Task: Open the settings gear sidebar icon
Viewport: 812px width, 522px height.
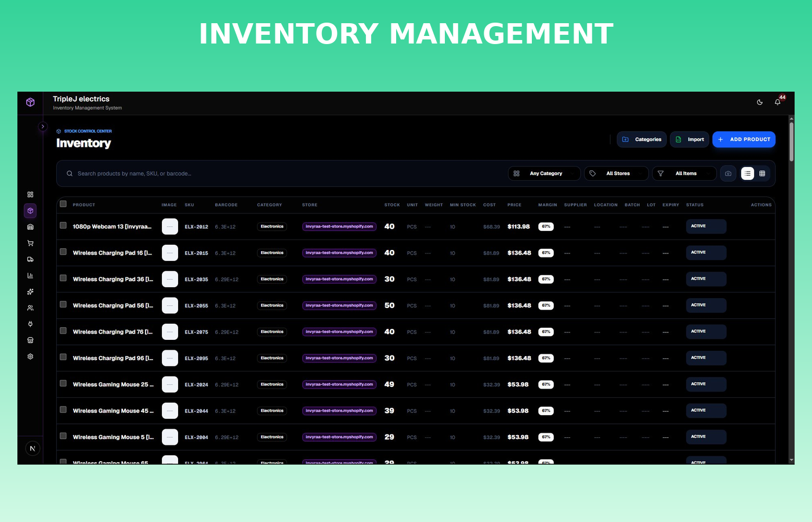Action: pos(30,357)
